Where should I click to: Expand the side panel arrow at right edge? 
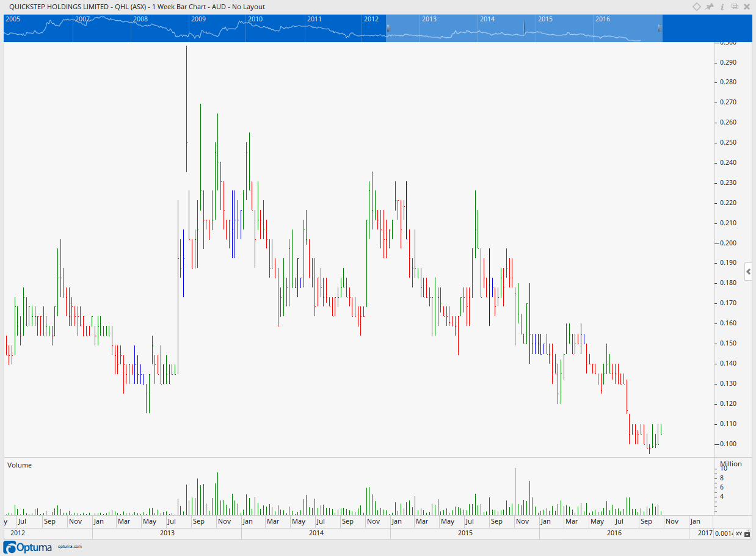click(749, 271)
